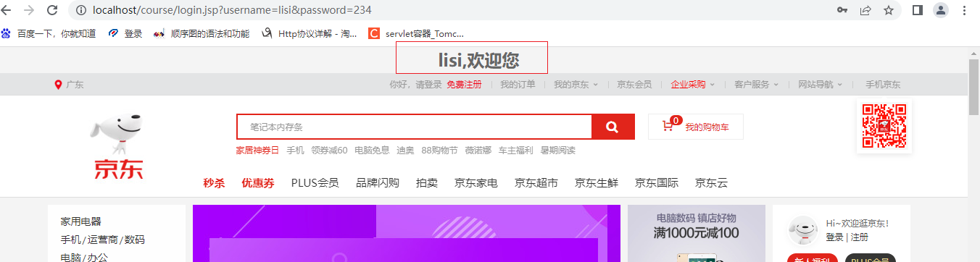Open the 京东超市 nav item
This screenshot has width=980, height=262.
point(536,182)
